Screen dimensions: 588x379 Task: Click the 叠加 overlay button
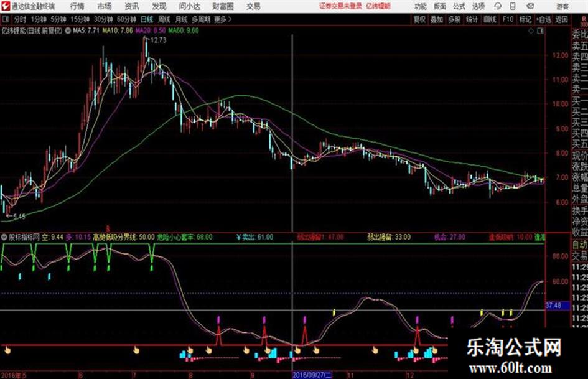coord(437,19)
